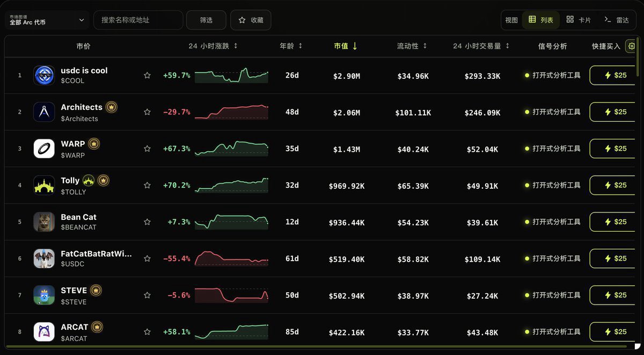Open 打开式分析工具 for Bean Cat

553,222
